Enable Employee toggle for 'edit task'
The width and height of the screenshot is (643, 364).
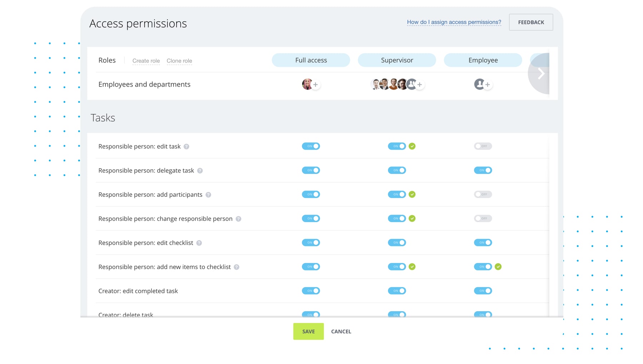(x=483, y=146)
